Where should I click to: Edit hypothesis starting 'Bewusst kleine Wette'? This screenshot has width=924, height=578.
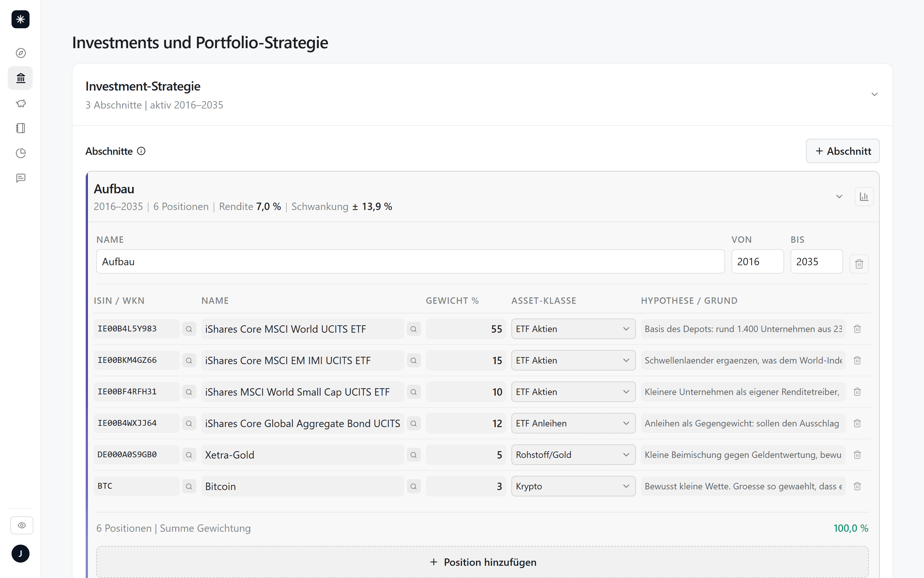coord(743,486)
